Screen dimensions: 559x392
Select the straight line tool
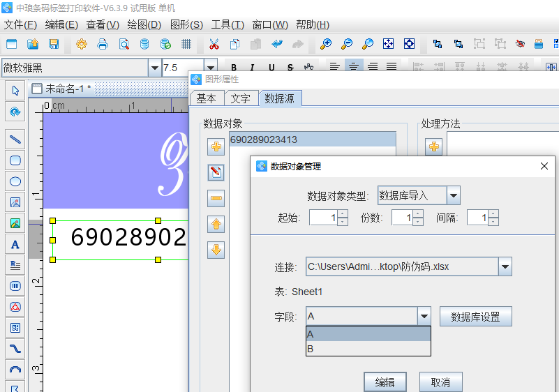(x=15, y=140)
